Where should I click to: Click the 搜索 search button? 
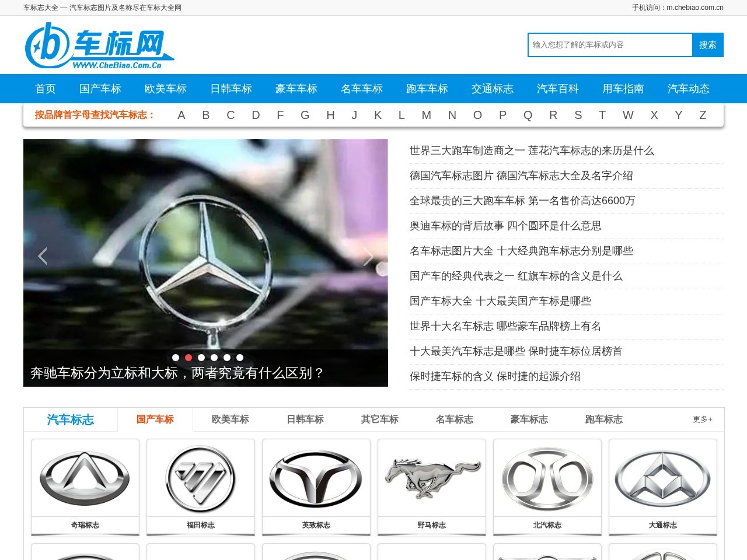pos(708,45)
